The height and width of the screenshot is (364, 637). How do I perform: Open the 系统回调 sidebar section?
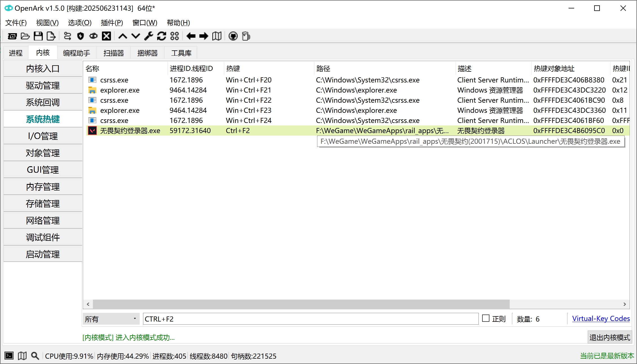point(43,102)
